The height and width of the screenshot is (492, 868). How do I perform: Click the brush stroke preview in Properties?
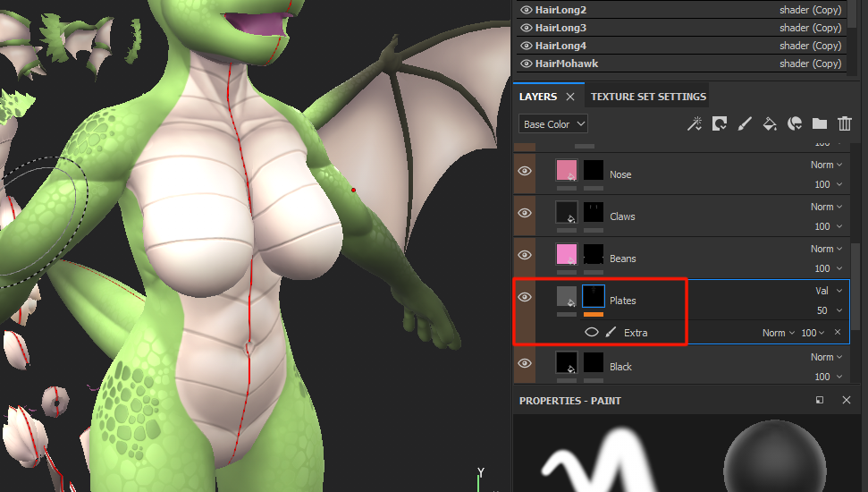pyautogui.click(x=601, y=460)
